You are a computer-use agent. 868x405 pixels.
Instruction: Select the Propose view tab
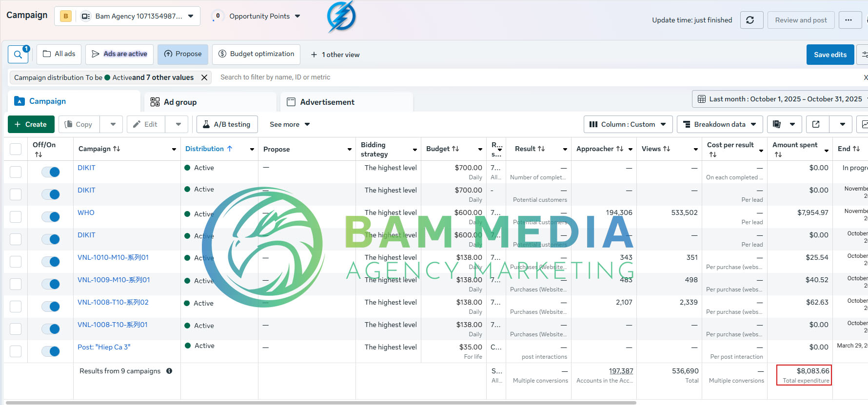coord(183,54)
